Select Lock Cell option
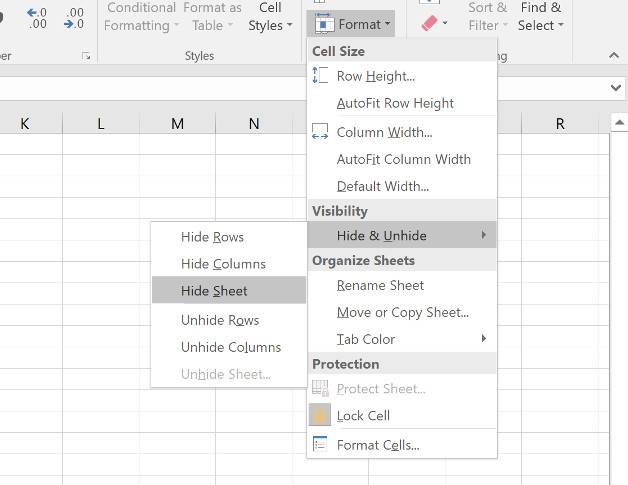 [x=402, y=415]
